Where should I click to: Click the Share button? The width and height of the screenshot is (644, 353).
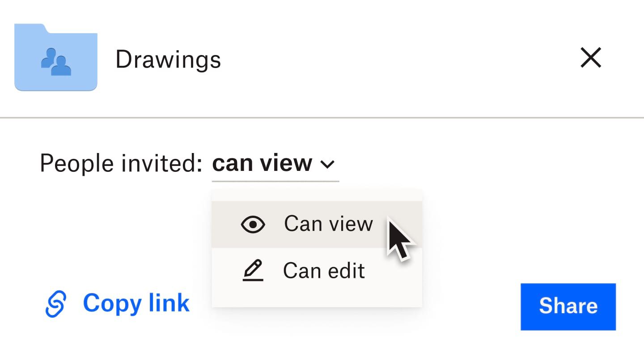568,306
